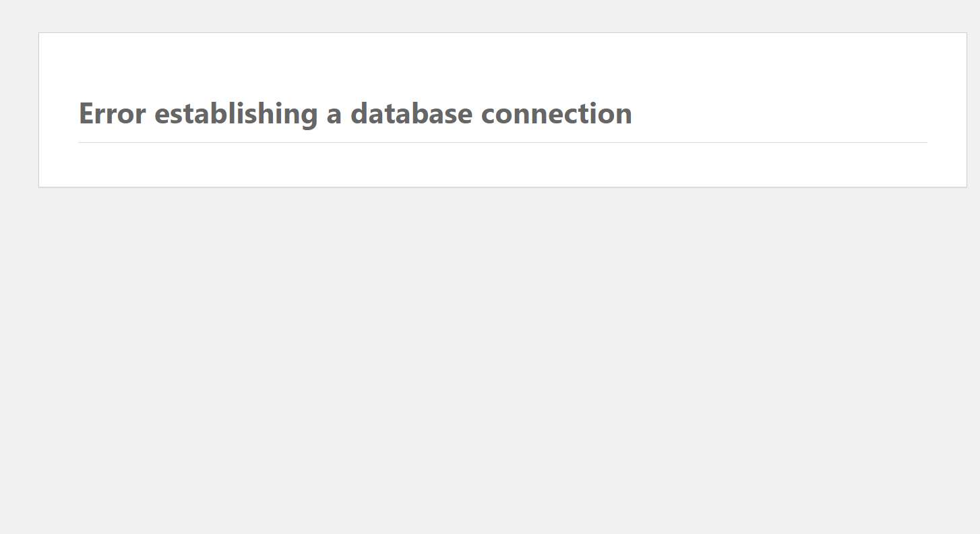The width and height of the screenshot is (980, 534).
Task: Click right end of the divider line
Action: pyautogui.click(x=923, y=142)
